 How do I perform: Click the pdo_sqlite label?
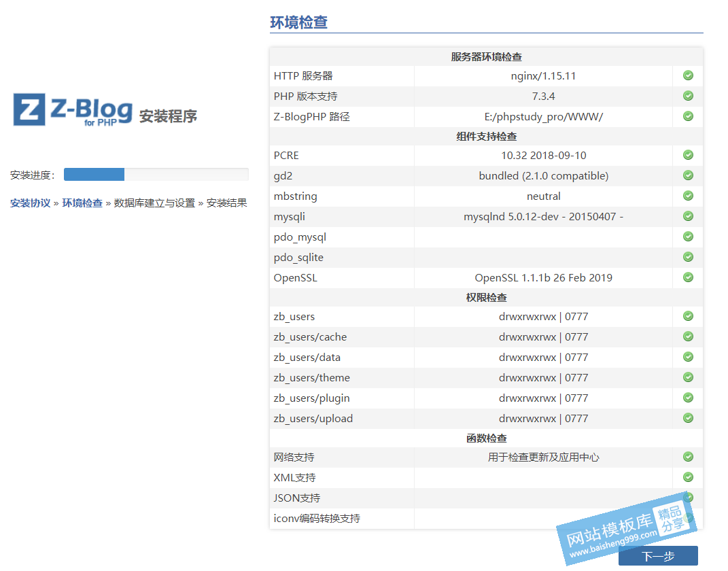click(298, 258)
